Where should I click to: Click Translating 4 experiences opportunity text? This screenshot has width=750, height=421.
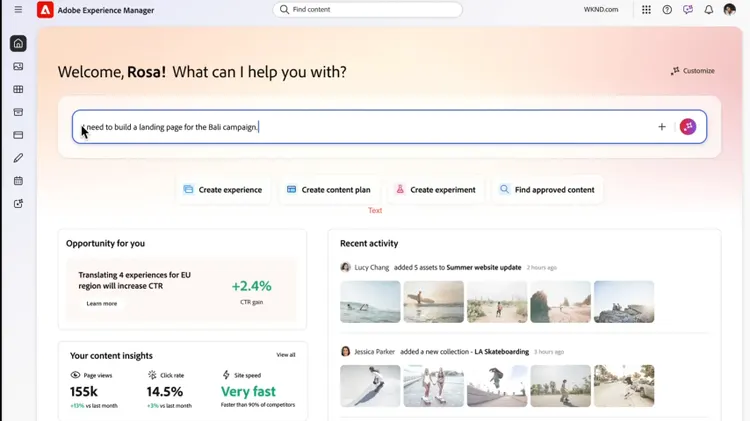point(134,280)
